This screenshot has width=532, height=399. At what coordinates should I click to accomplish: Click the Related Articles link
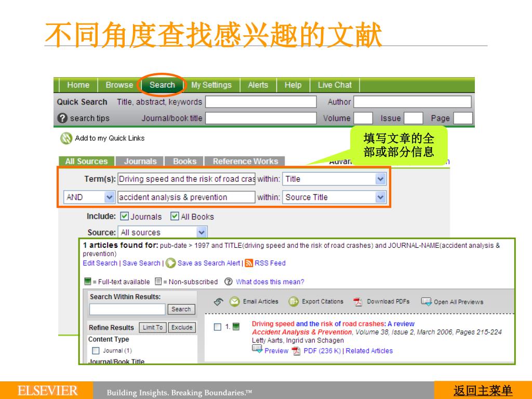click(x=369, y=351)
